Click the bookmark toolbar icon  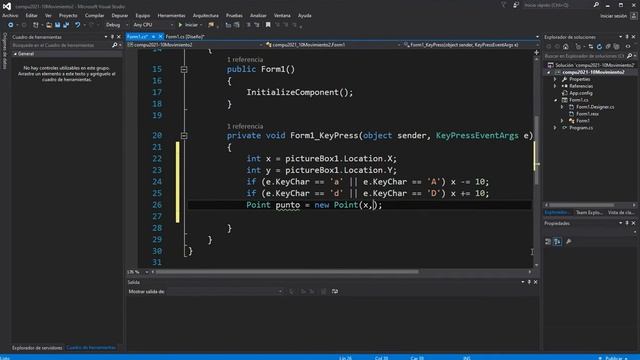[x=268, y=25]
